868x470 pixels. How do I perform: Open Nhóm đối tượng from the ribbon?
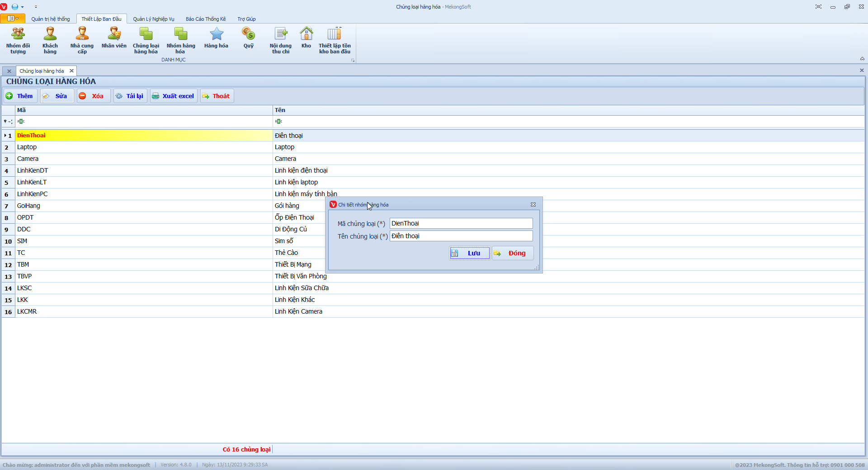(x=18, y=40)
